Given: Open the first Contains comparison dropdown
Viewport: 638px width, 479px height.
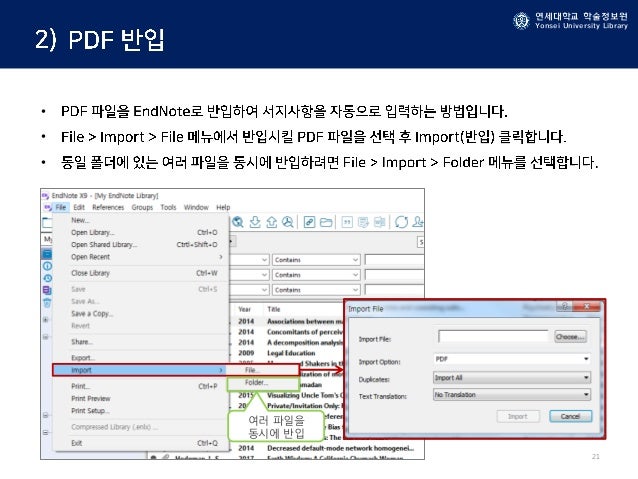Looking at the screenshot, I should click(316, 260).
